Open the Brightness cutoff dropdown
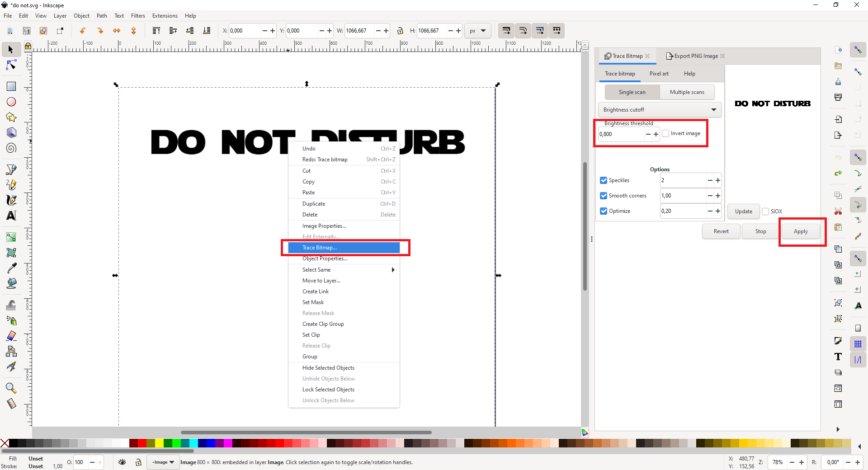This screenshot has height=470, width=868. point(660,110)
